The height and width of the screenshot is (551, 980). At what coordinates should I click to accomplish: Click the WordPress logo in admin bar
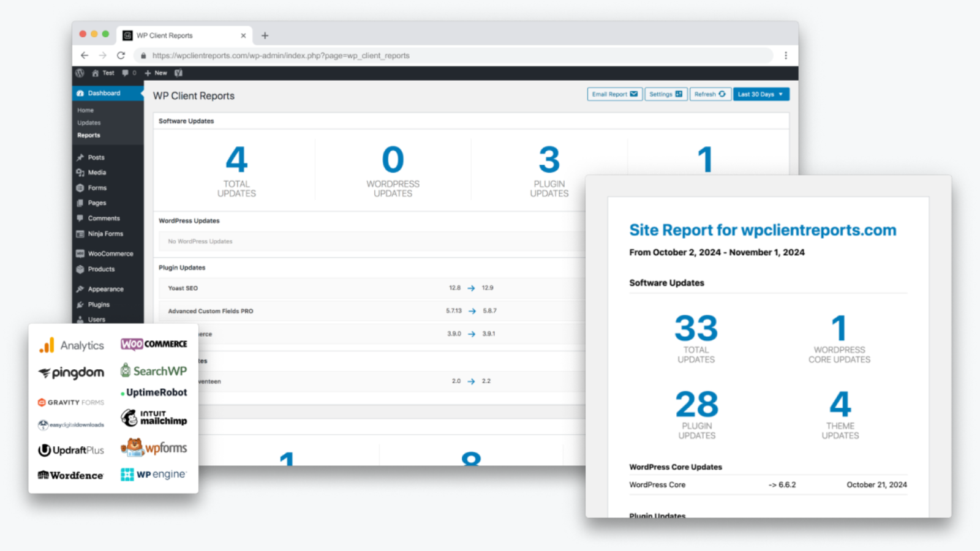point(80,73)
